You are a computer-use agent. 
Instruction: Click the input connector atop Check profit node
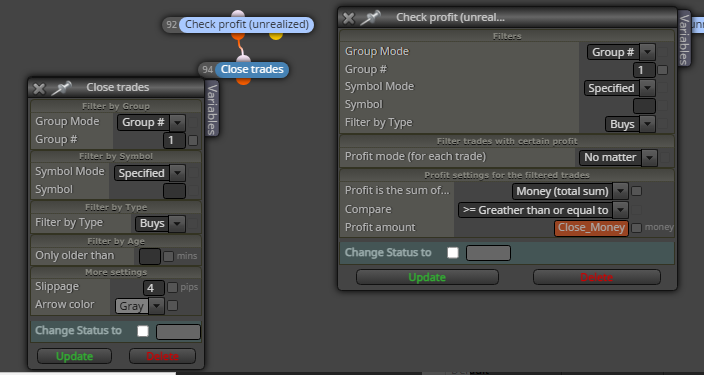tap(238, 14)
